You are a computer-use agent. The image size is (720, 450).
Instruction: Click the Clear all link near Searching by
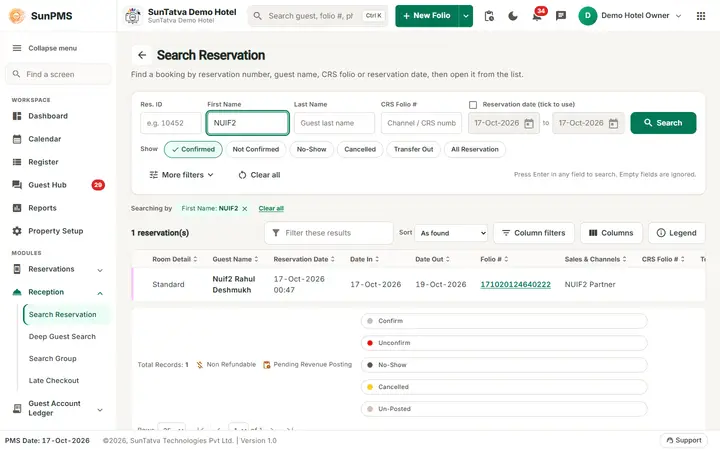pyautogui.click(x=271, y=208)
